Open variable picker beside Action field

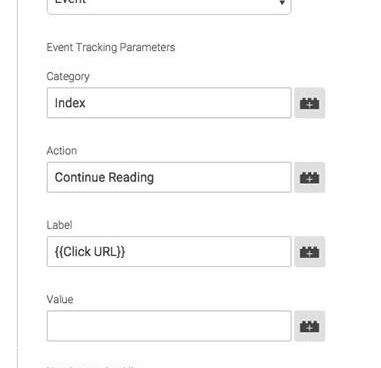[x=309, y=177]
